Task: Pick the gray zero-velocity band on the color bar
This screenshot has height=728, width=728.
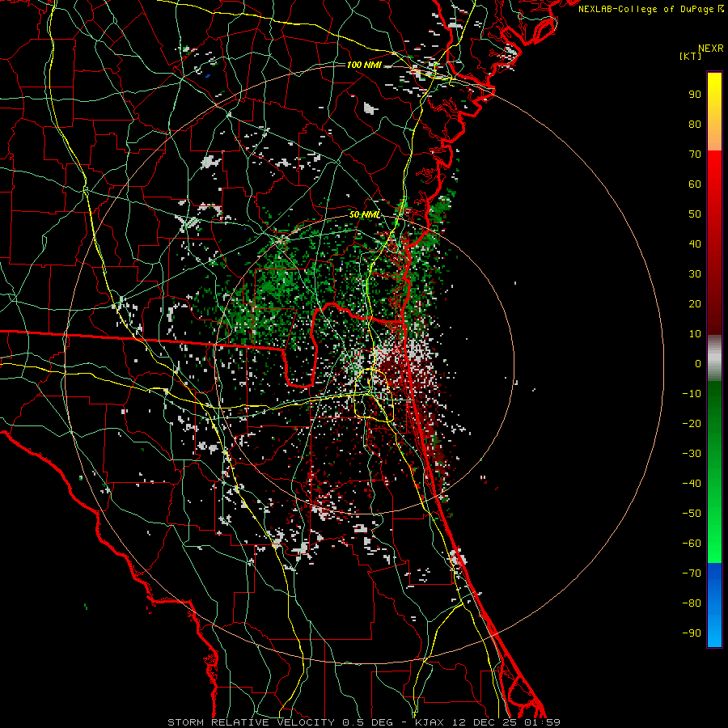Action: (x=714, y=358)
